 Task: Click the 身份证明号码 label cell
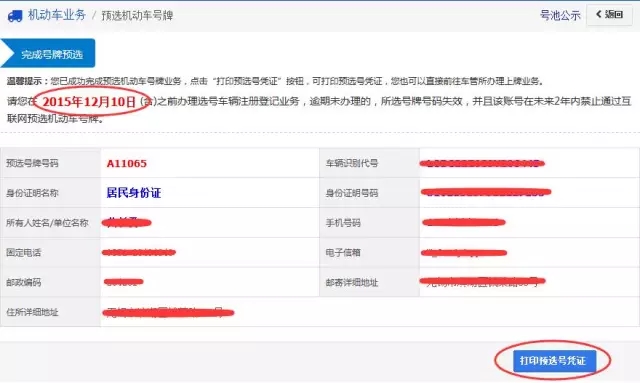point(369,193)
